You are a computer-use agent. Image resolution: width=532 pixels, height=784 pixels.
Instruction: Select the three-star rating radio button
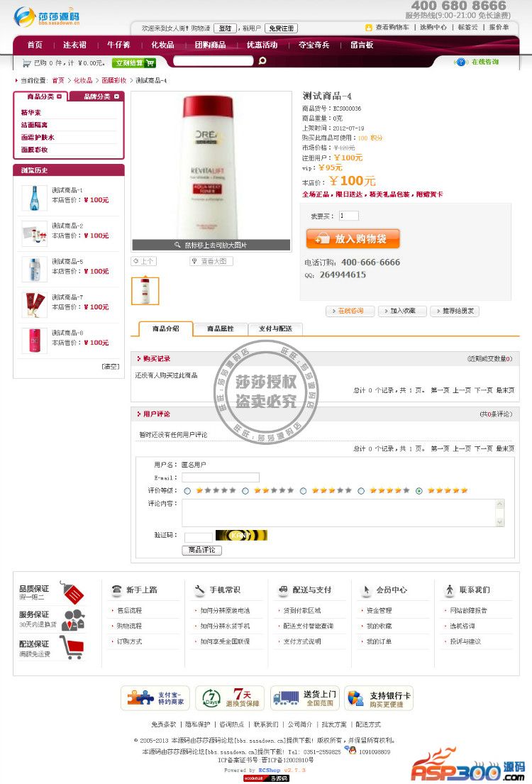pos(303,491)
